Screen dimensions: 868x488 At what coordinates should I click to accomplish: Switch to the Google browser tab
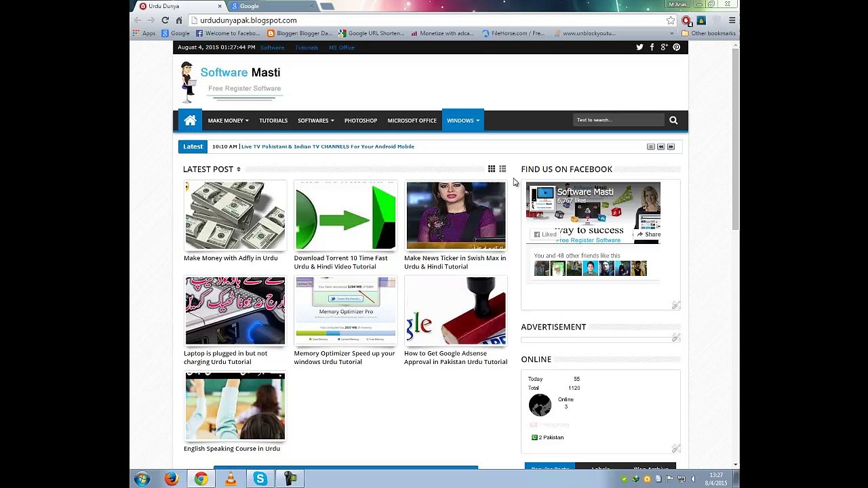click(x=271, y=6)
